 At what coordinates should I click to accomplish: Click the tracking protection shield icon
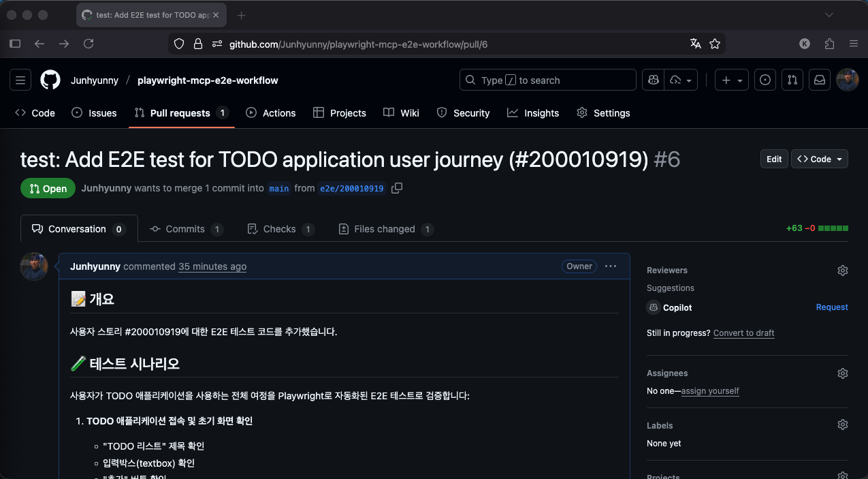coord(179,44)
